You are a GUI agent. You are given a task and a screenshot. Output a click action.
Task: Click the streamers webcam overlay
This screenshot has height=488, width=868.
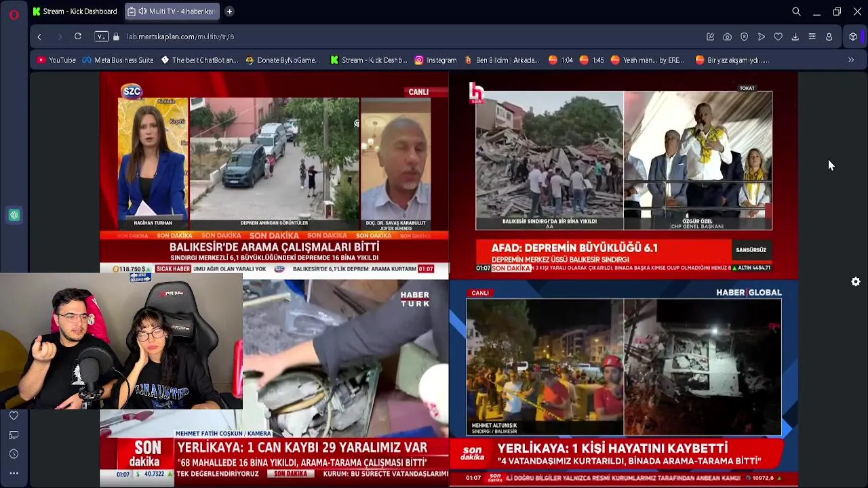coord(121,342)
